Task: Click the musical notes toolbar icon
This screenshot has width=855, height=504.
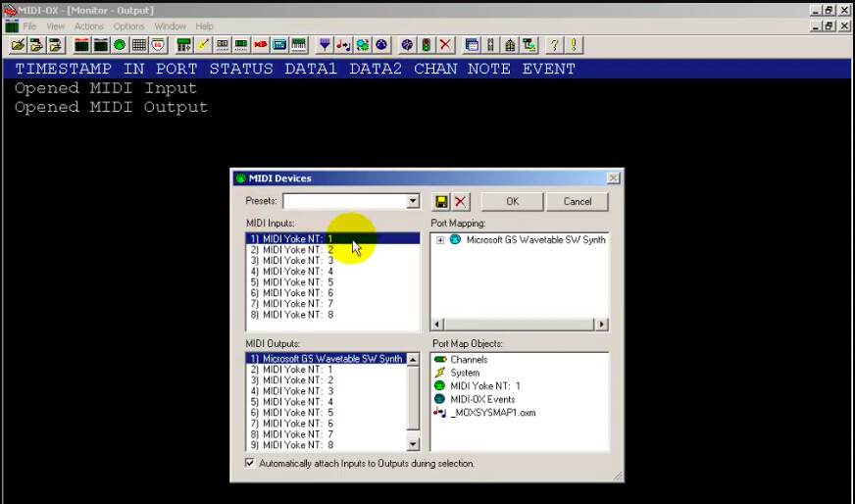Action: pyautogui.click(x=343, y=45)
